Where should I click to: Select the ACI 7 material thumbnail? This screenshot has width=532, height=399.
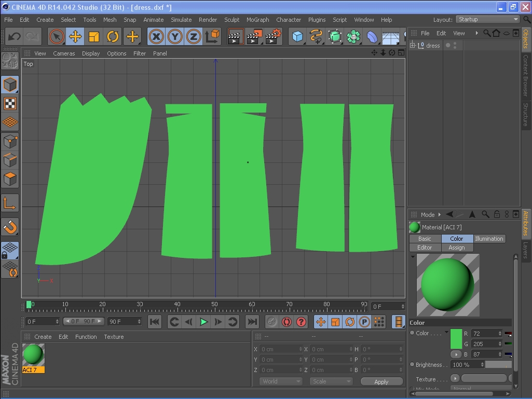(33, 355)
